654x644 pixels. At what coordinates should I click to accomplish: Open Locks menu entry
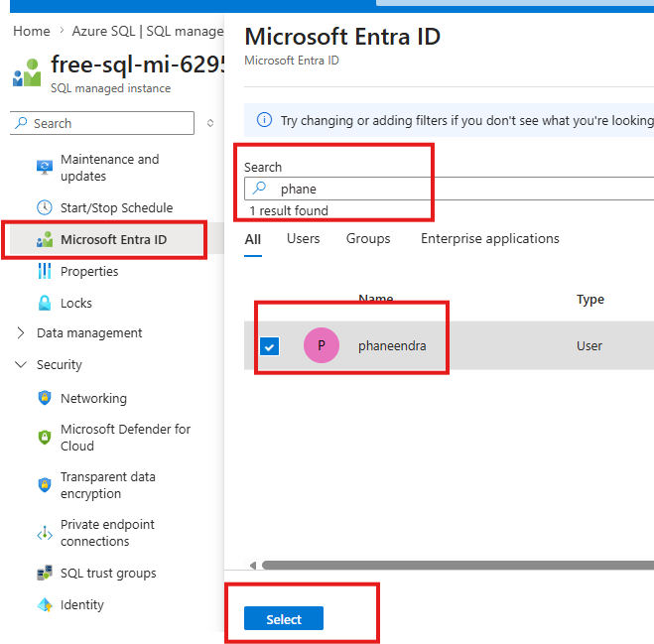click(x=75, y=304)
